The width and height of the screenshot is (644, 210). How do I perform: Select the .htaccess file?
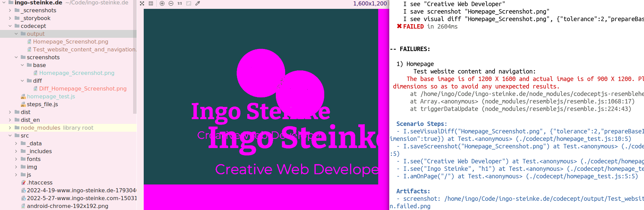(40, 182)
